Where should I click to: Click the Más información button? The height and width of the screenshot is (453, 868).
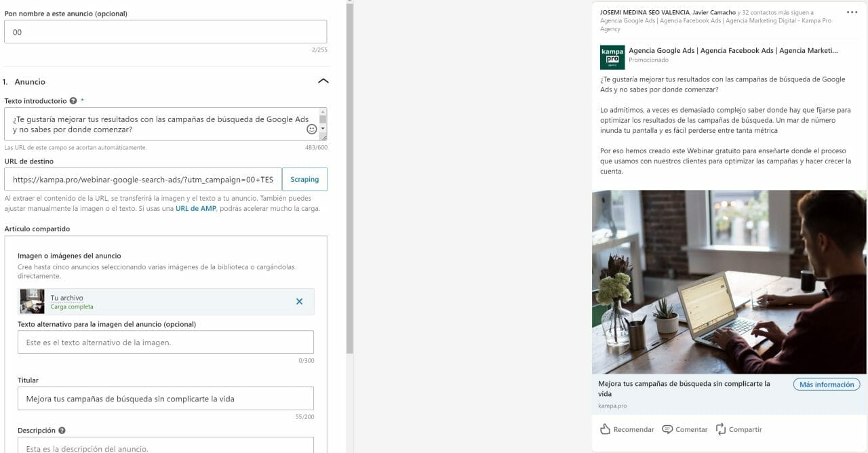pyautogui.click(x=826, y=384)
